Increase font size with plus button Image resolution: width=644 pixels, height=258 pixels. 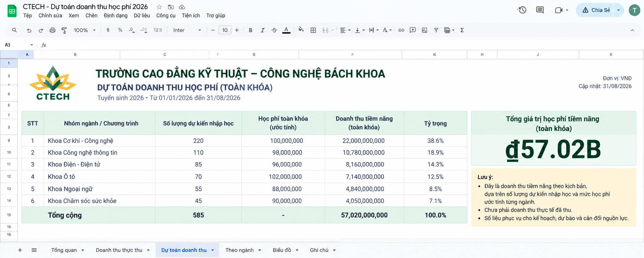tap(237, 30)
